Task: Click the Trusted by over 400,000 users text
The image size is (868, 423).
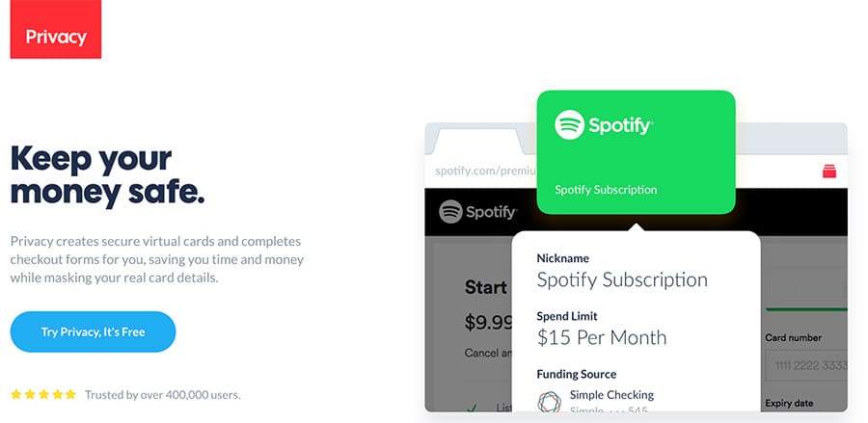Action: tap(162, 395)
